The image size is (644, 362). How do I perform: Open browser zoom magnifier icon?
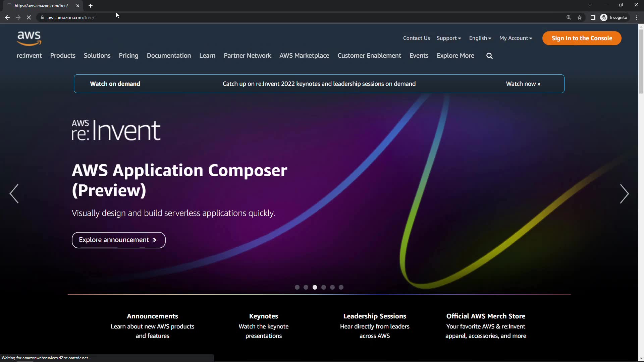coord(569,17)
